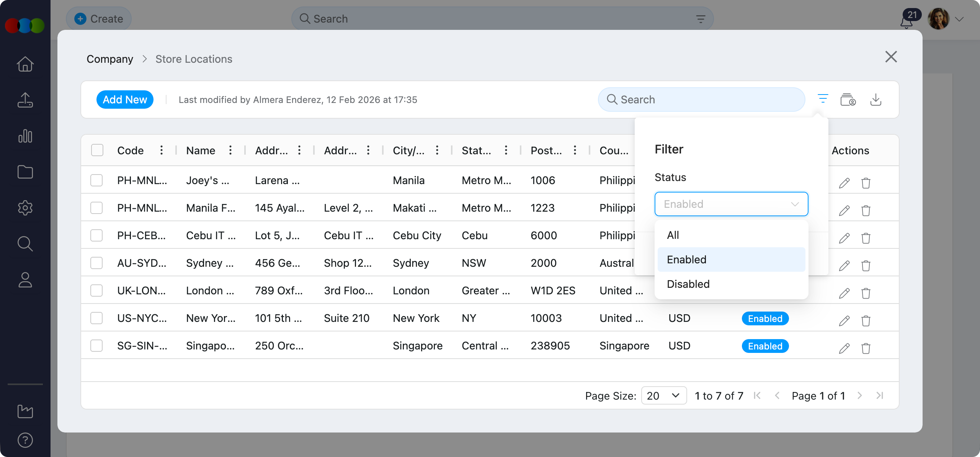
Task: Click the filter icon beside search
Action: click(823, 99)
